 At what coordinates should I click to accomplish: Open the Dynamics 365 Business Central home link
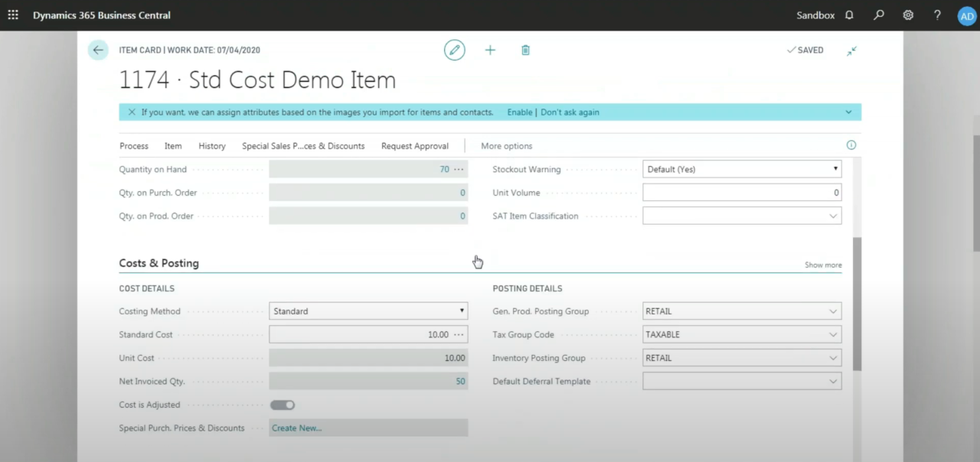(x=102, y=15)
